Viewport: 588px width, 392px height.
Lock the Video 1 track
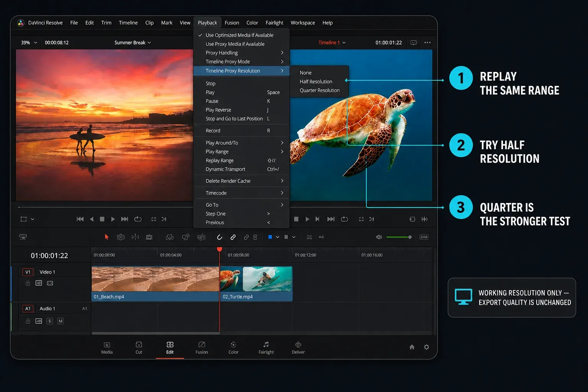click(28, 283)
